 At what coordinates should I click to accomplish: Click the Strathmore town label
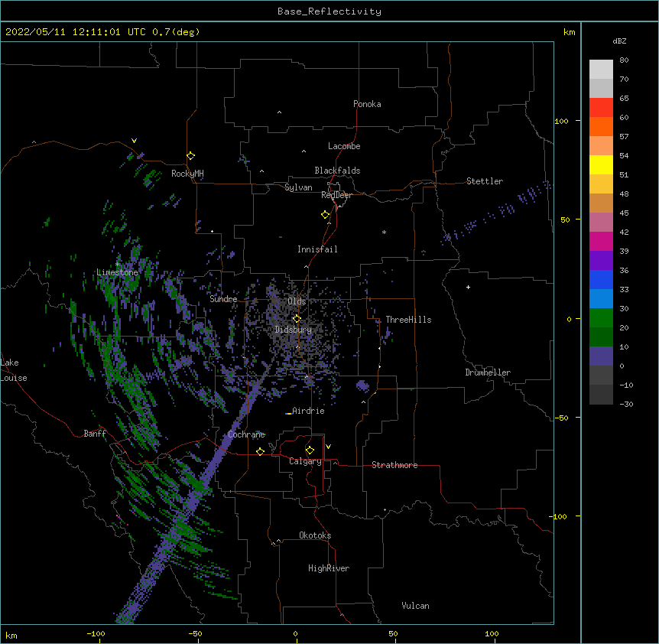pos(394,465)
